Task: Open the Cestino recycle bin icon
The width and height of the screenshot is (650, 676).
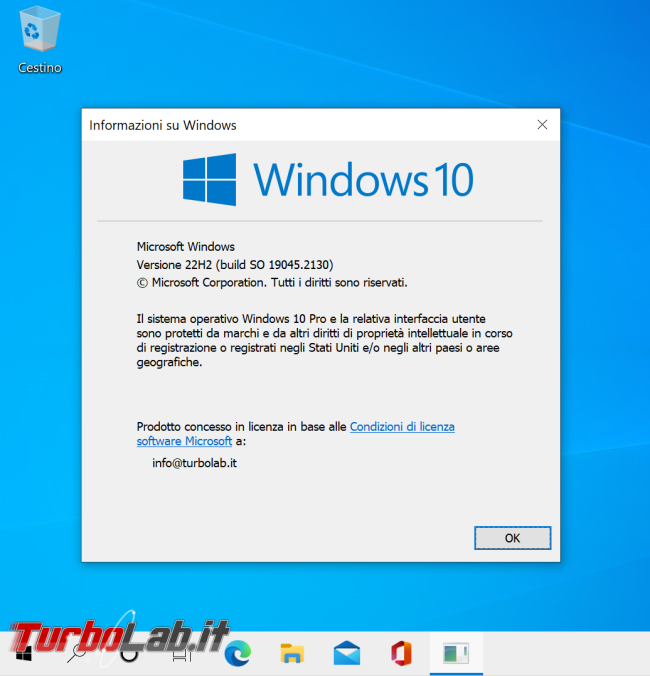Action: click(40, 40)
